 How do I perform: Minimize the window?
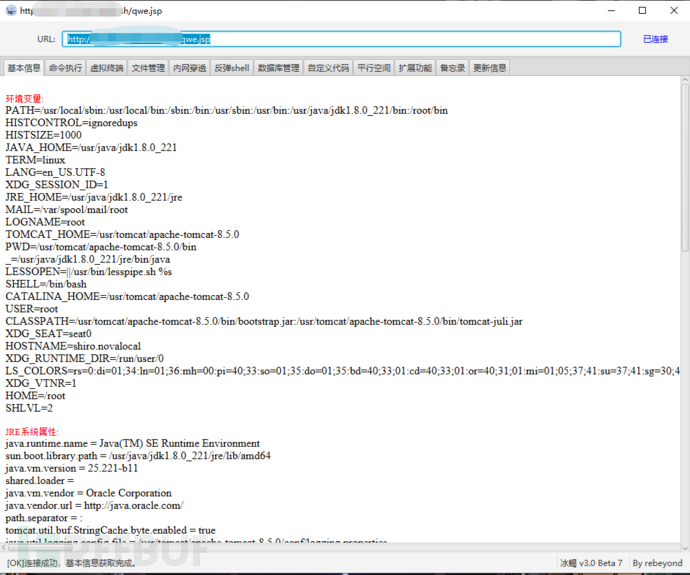coord(611,11)
